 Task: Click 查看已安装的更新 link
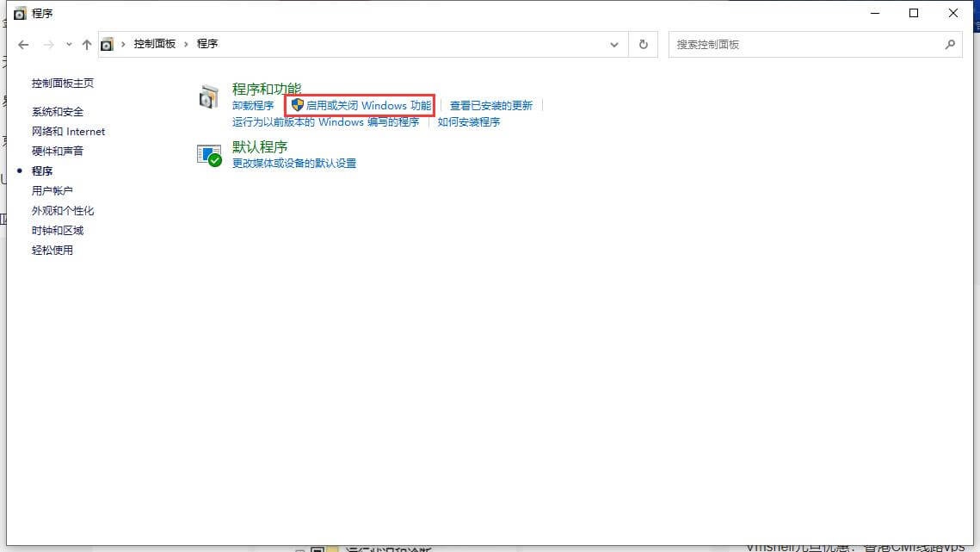point(491,106)
